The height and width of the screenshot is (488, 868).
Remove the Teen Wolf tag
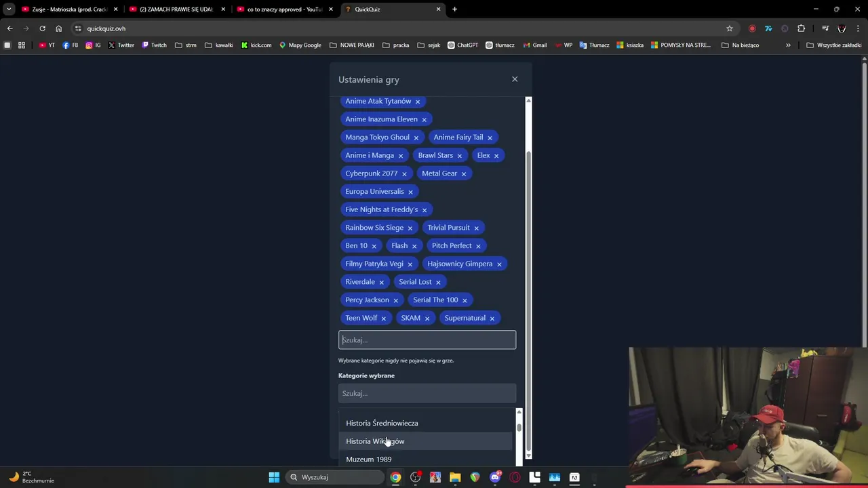(x=384, y=319)
